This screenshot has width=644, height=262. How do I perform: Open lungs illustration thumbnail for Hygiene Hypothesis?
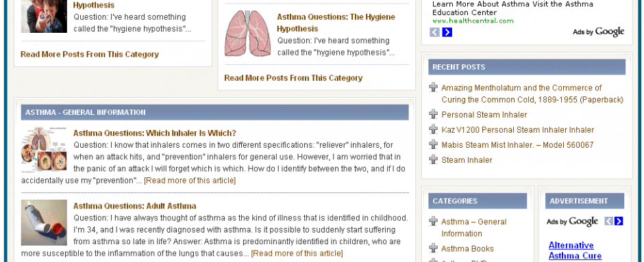[247, 34]
